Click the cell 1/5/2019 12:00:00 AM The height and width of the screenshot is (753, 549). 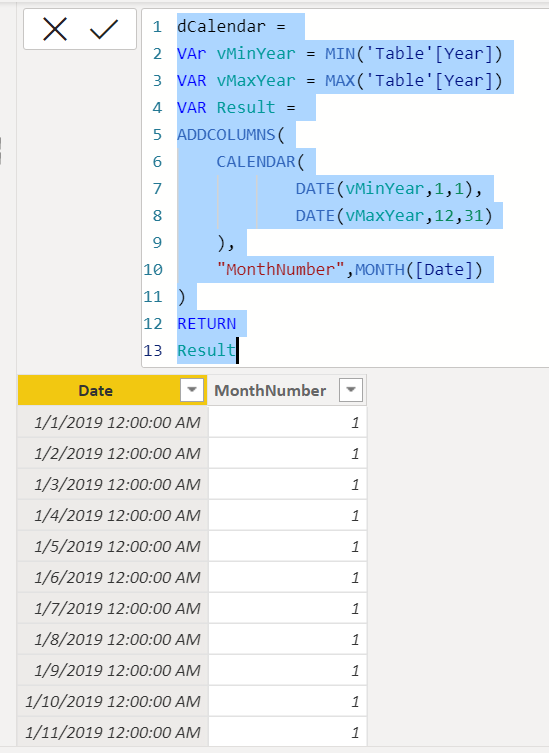[113, 546]
